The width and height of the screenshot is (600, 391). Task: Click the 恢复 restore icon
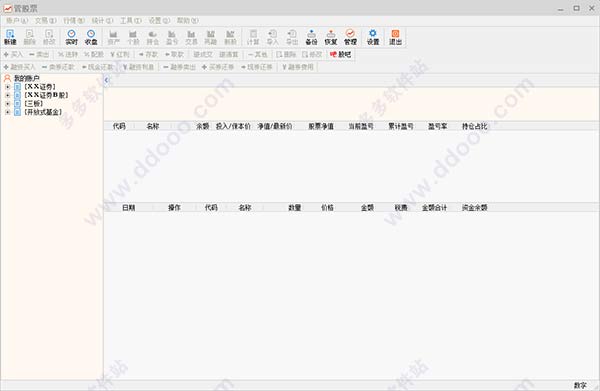[x=331, y=37]
